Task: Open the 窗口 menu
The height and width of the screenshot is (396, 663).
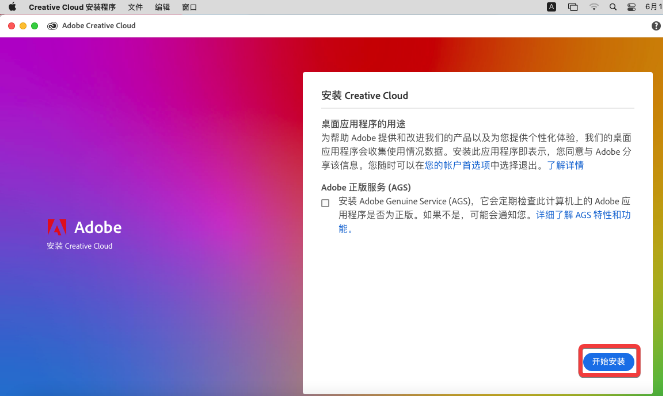Action: coord(189,7)
